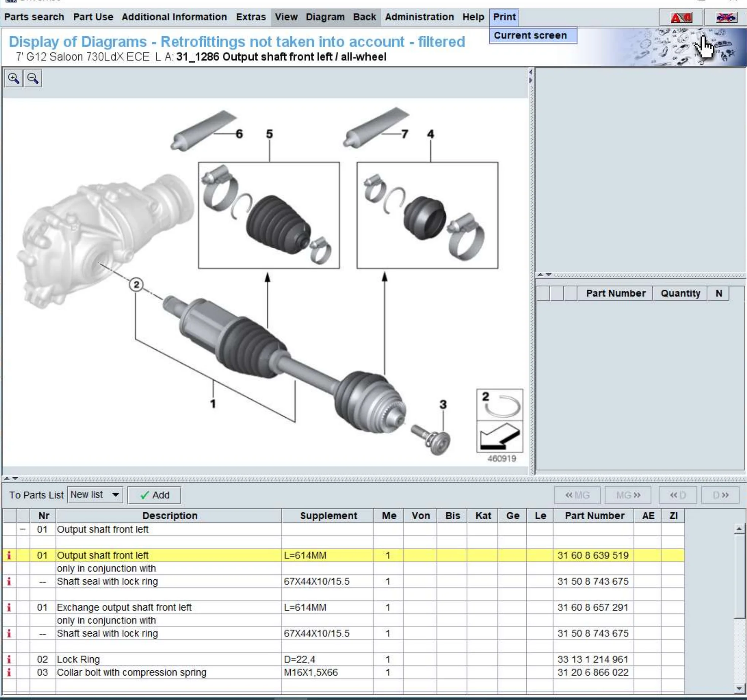Image resolution: width=747 pixels, height=700 pixels.
Task: Click info icon for Lock Ring row
Action: pos(9,659)
